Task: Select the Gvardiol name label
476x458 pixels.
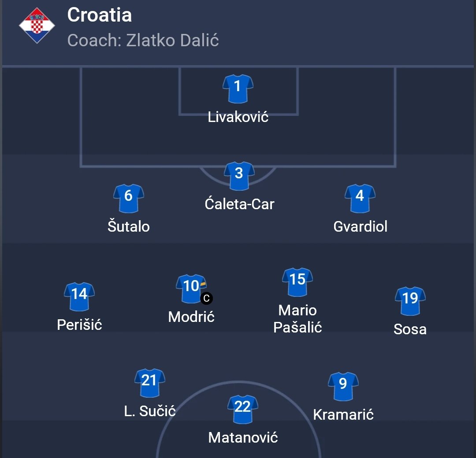Action: pos(360,226)
